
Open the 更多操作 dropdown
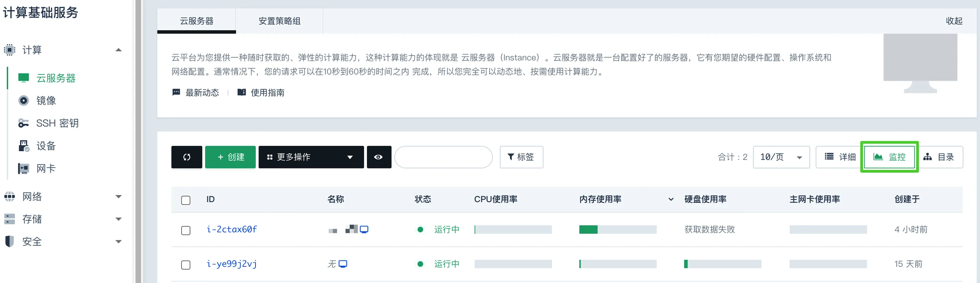click(x=311, y=157)
